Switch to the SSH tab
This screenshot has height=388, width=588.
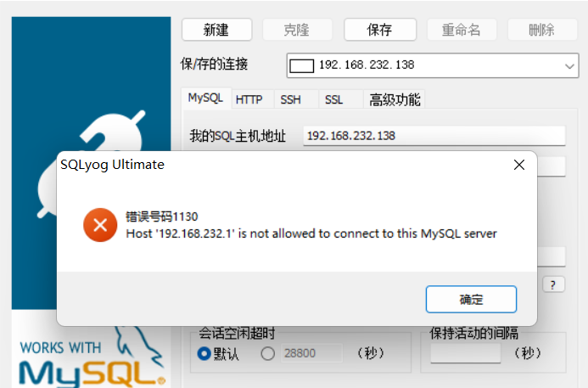tap(291, 99)
